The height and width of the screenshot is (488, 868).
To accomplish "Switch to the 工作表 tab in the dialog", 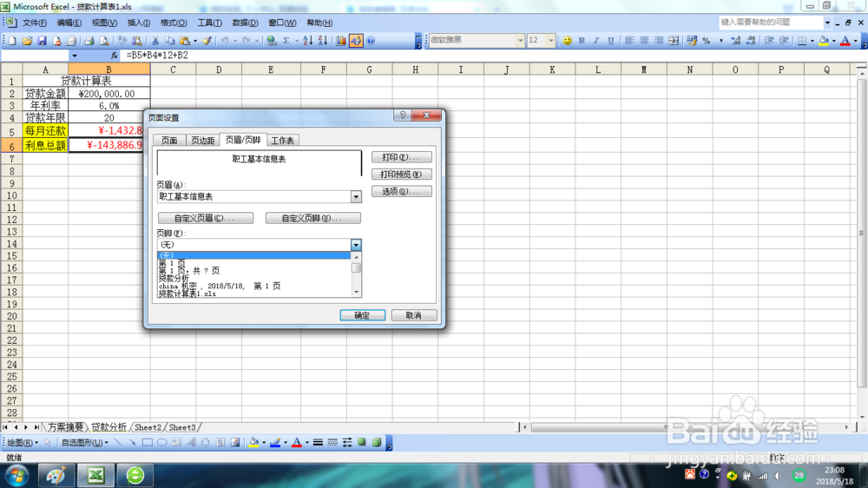I will coord(283,141).
